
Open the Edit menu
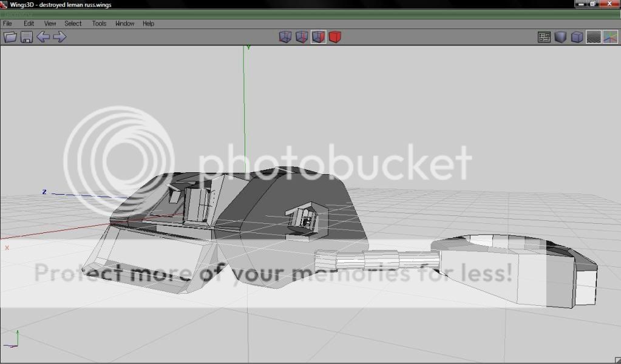29,24
